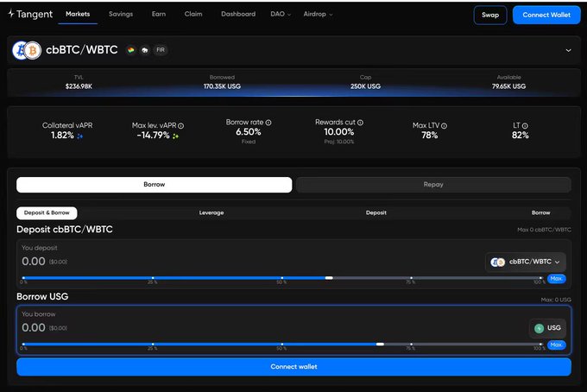Click the sparkle icon next to -14.79%
Image resolution: width=587 pixels, height=392 pixels.
(x=175, y=136)
